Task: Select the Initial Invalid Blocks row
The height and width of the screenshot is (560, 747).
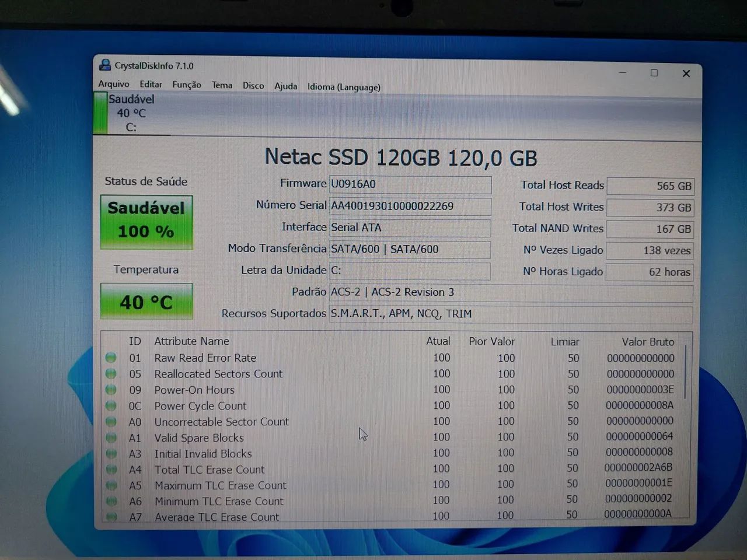Action: (x=391, y=453)
